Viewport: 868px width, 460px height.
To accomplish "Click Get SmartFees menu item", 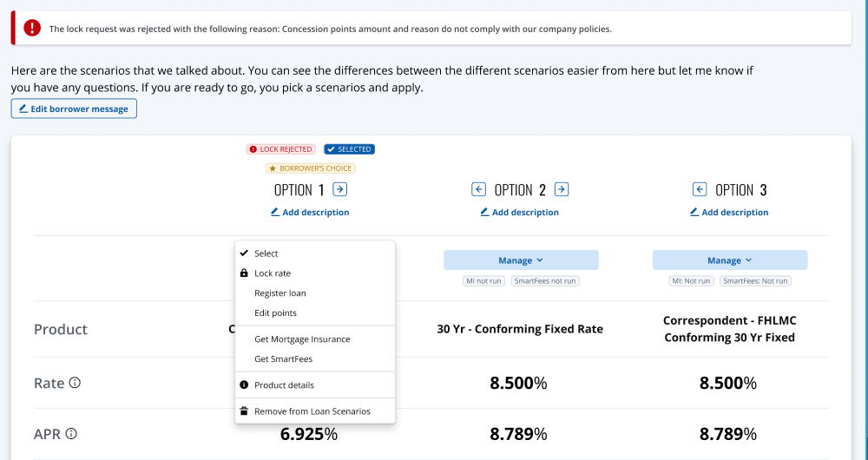I will tap(283, 359).
